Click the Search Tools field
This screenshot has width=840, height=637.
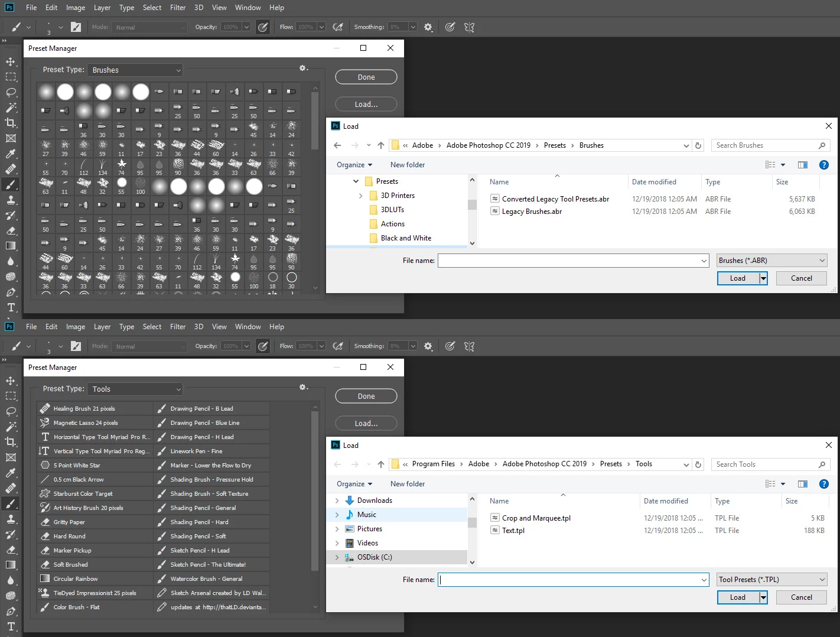771,464
